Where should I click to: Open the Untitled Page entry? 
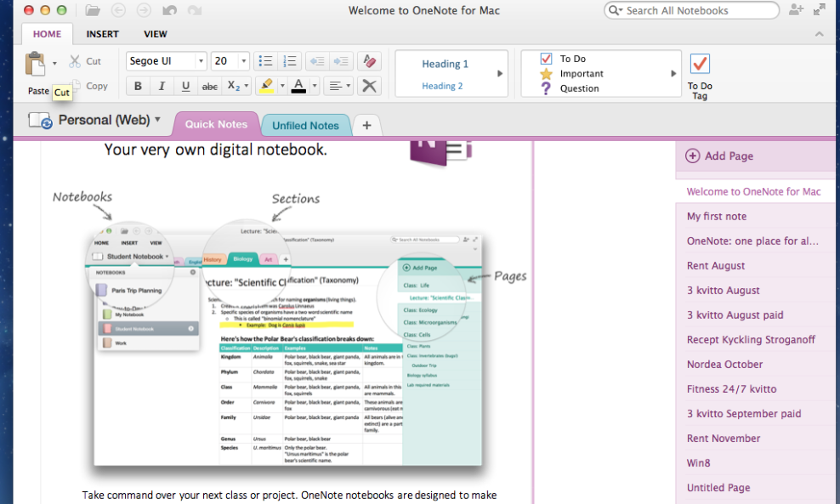(755, 487)
